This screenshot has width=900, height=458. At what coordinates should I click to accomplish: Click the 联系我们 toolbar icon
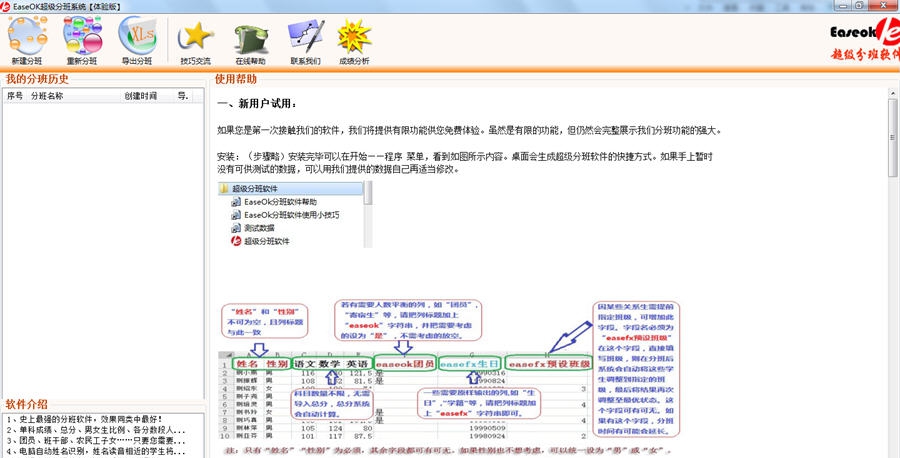pyautogui.click(x=305, y=42)
